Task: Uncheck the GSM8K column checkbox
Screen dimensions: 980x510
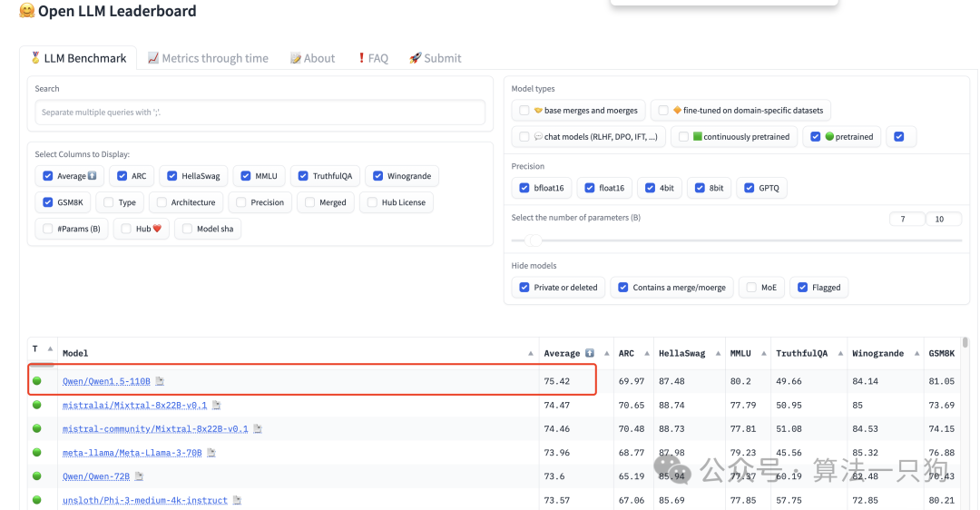Action: [47, 201]
